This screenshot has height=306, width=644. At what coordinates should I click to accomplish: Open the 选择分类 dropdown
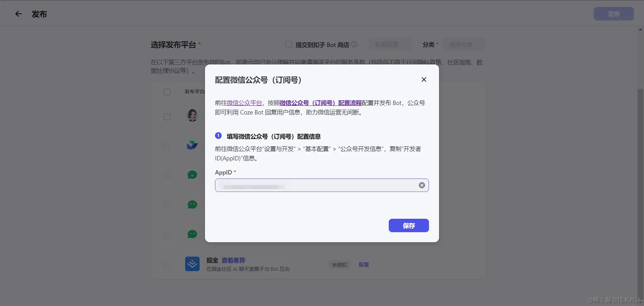[464, 44]
